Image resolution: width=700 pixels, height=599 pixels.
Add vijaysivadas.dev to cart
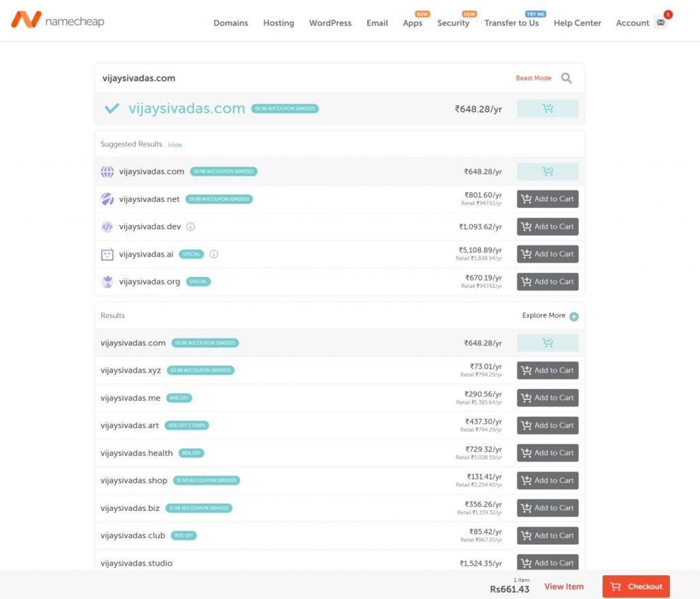point(548,227)
